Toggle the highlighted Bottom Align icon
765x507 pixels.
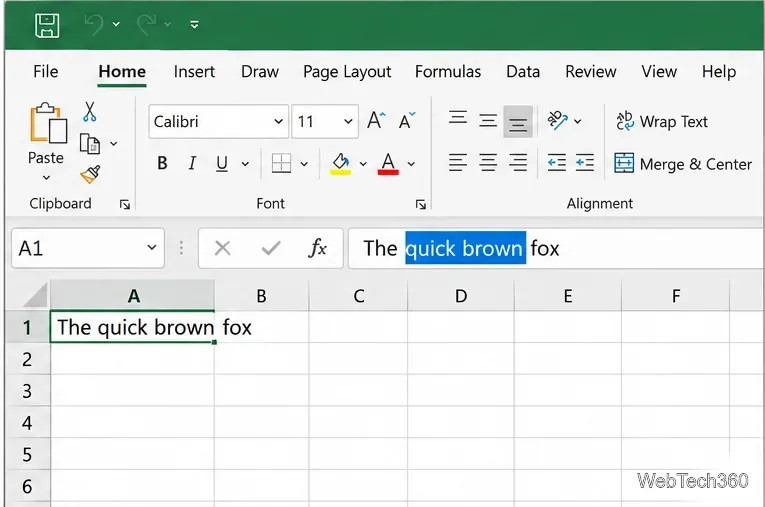518,122
